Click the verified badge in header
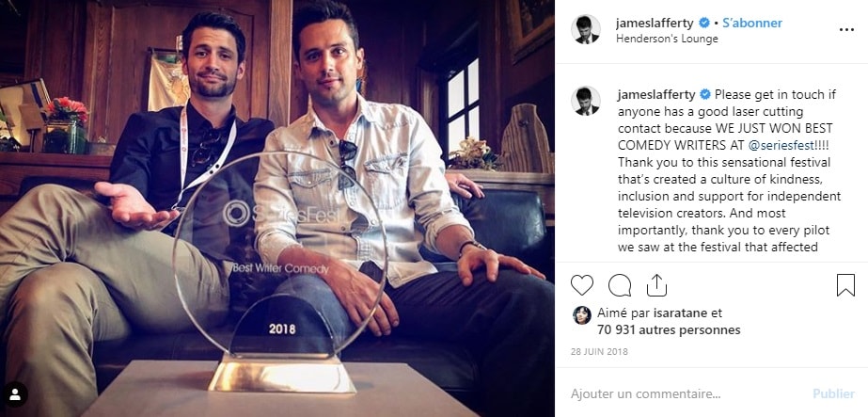This screenshot has height=417, width=868. click(x=704, y=23)
